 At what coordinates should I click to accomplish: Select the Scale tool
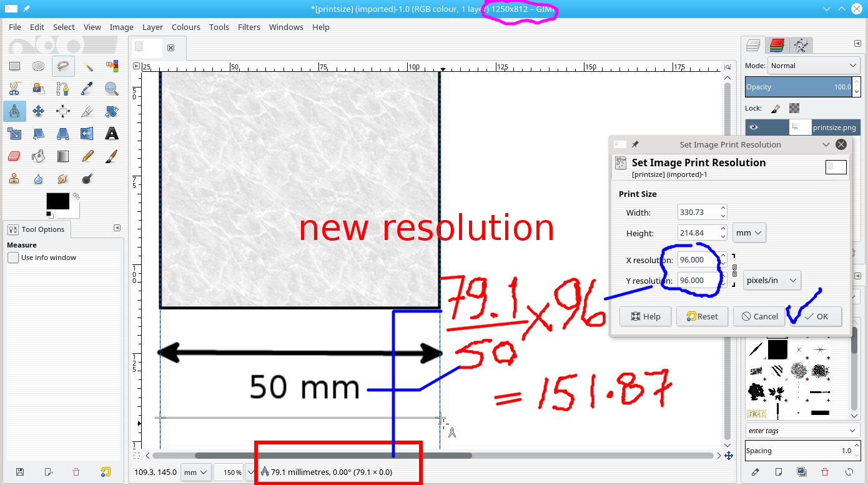coord(14,134)
